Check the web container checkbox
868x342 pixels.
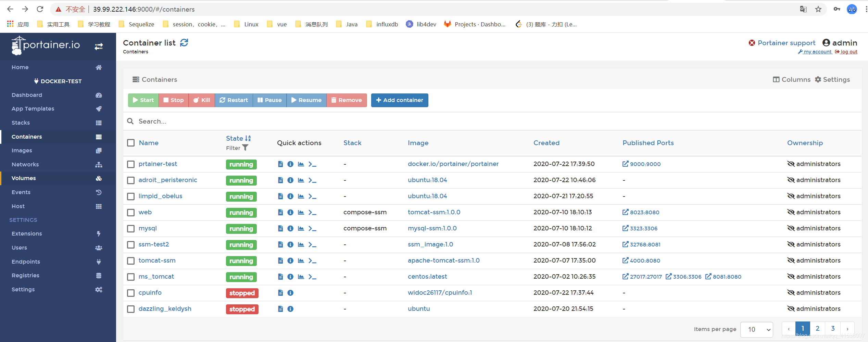(131, 213)
